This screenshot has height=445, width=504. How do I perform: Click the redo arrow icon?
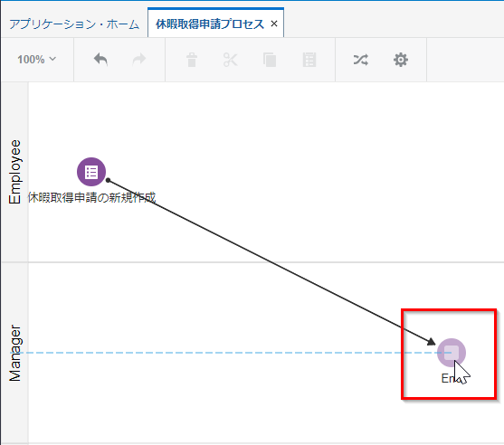139,60
